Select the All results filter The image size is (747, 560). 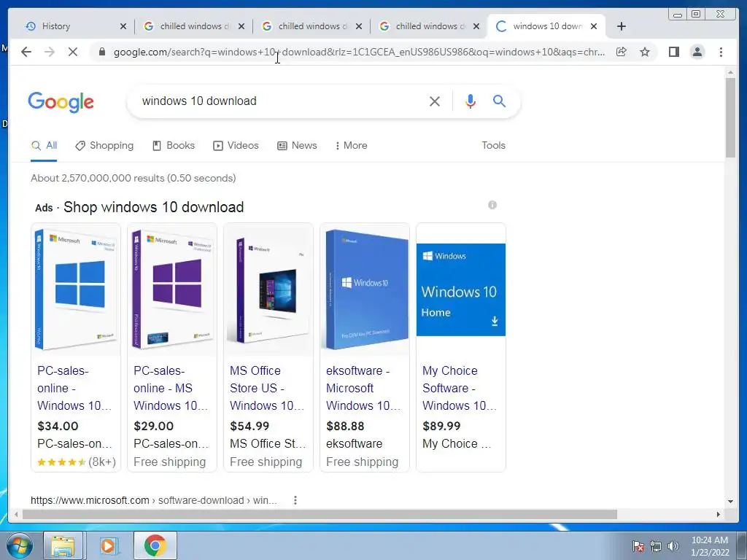44,145
